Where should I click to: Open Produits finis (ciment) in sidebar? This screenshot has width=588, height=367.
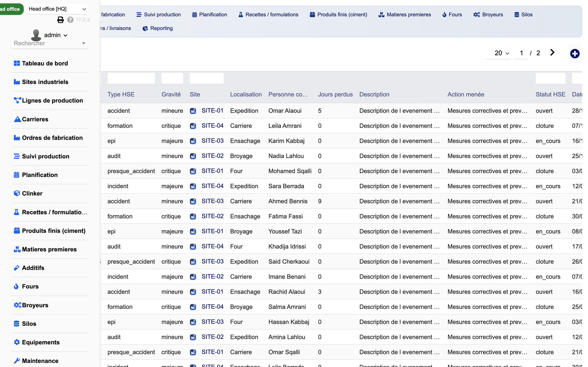[x=50, y=231]
